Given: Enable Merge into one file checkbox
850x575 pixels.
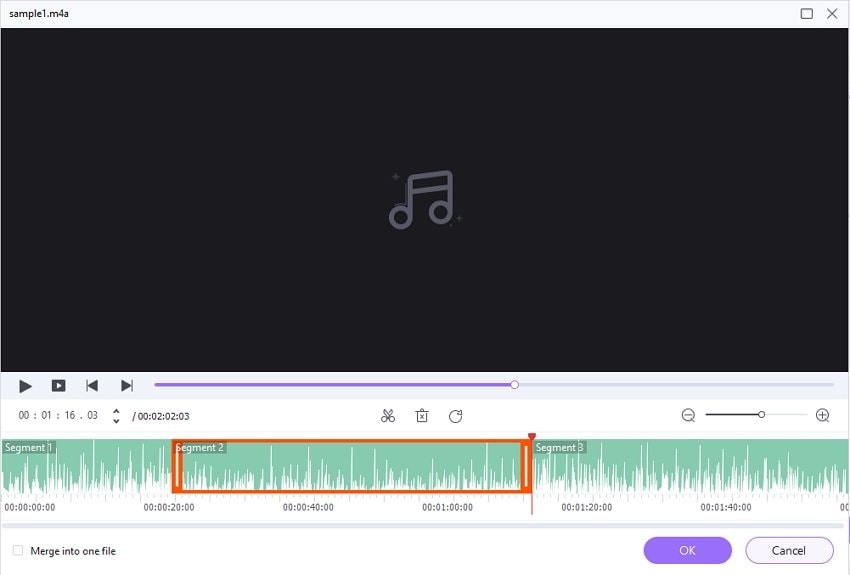Looking at the screenshot, I should click(18, 551).
